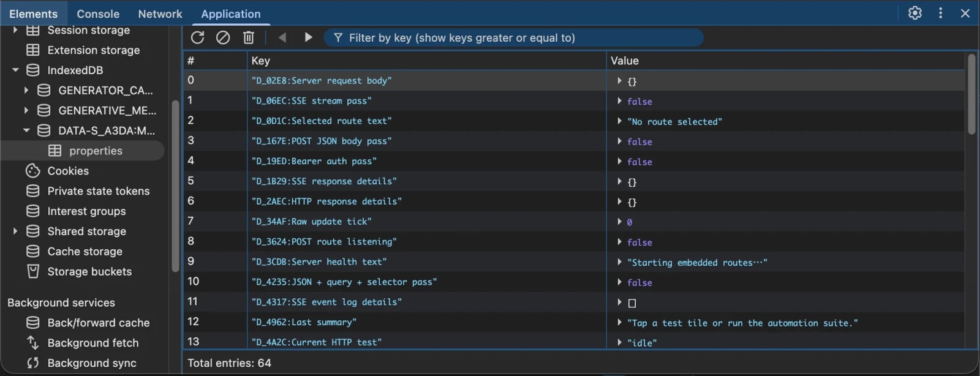Click the delete selected trash icon
980x376 pixels.
pyautogui.click(x=248, y=37)
